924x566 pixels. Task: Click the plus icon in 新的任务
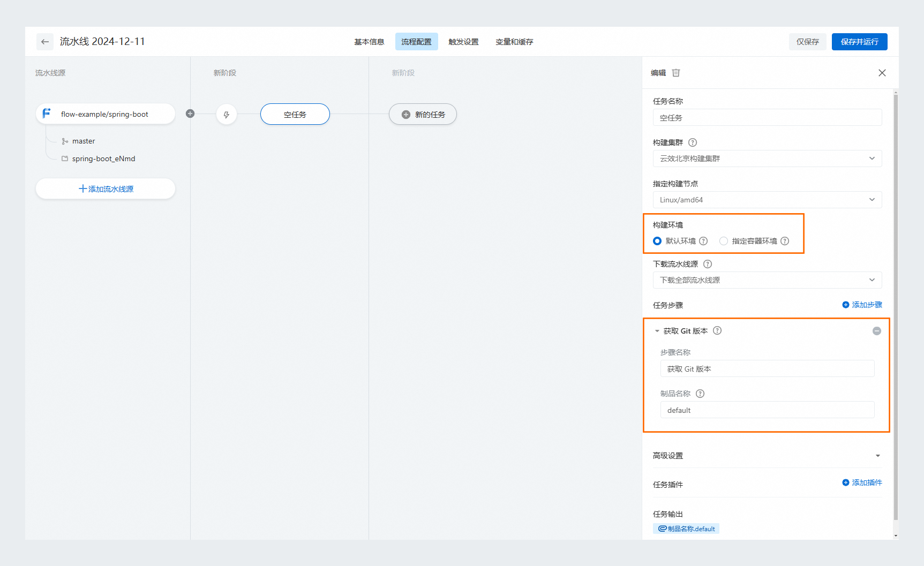(x=406, y=115)
